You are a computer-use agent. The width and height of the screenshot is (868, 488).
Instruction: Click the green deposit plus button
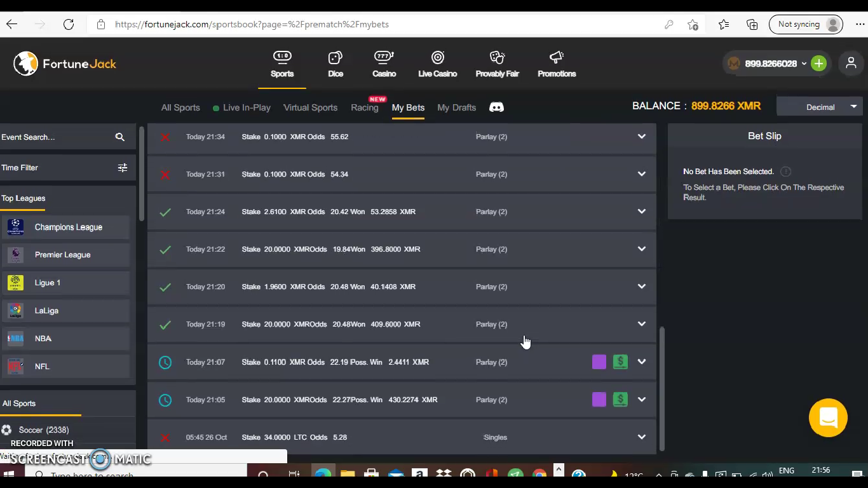tap(818, 64)
